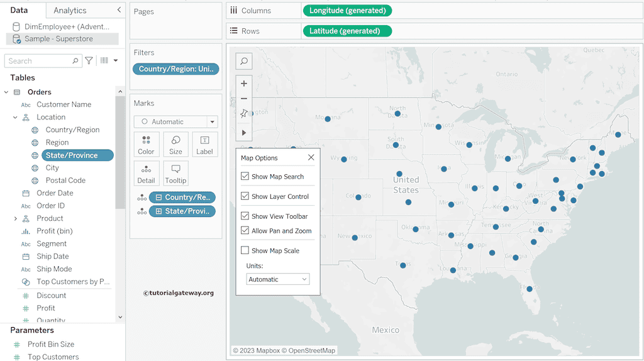Open the Color marks card
644x361 pixels.
pos(146,144)
